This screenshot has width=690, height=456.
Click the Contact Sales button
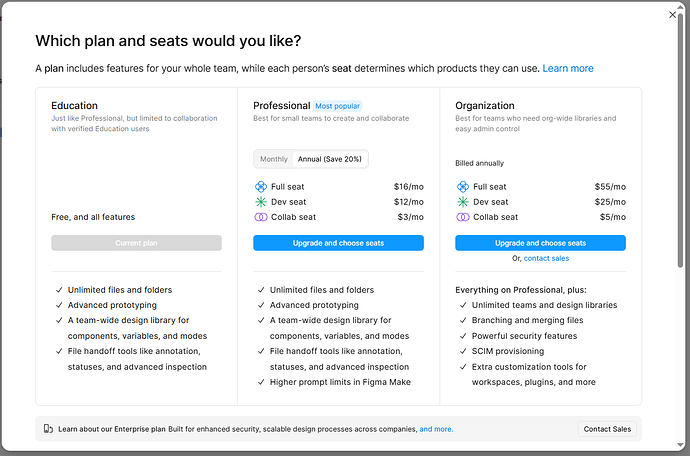607,429
